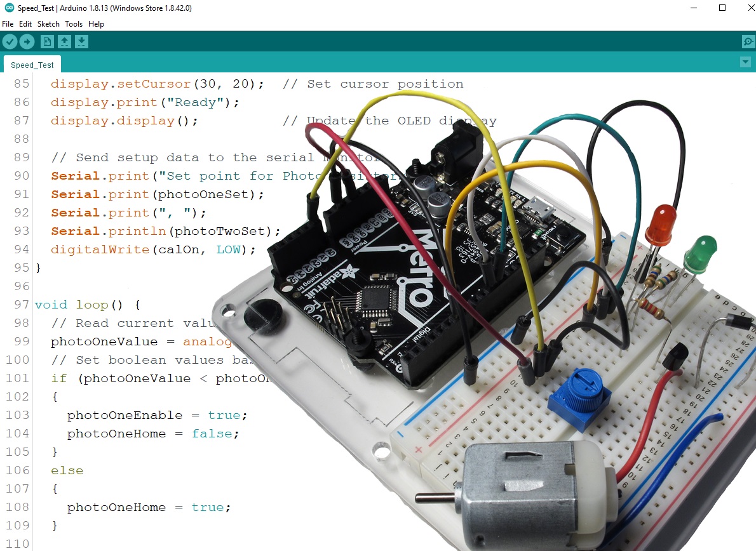Minimize the Arduino IDE window

coord(693,8)
